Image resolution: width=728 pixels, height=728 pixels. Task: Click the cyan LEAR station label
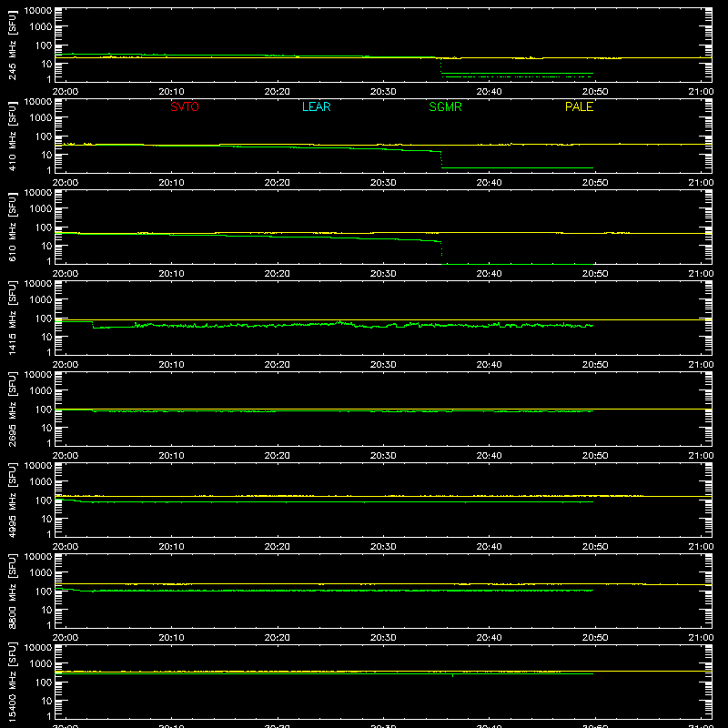[316, 106]
